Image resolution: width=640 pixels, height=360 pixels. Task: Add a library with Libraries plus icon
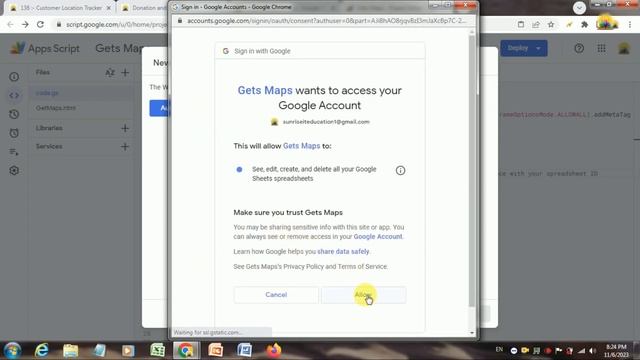point(125,128)
